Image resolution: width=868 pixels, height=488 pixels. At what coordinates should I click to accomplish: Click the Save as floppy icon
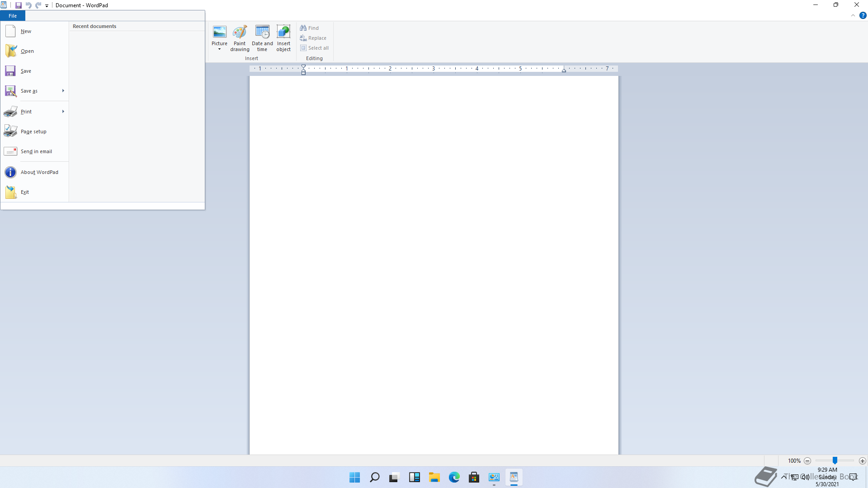pyautogui.click(x=10, y=91)
